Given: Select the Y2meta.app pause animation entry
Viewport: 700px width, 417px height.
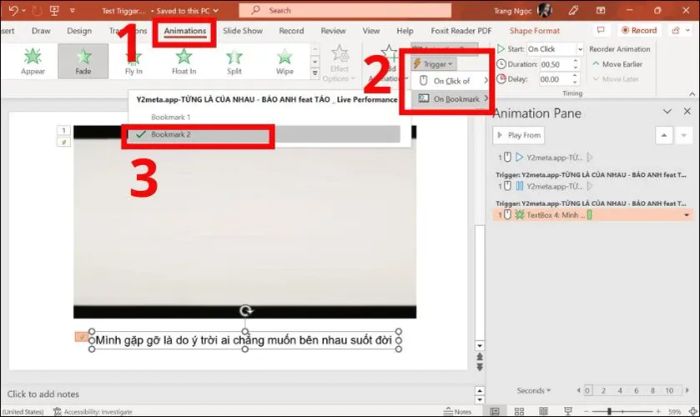Looking at the screenshot, I should pos(592,186).
